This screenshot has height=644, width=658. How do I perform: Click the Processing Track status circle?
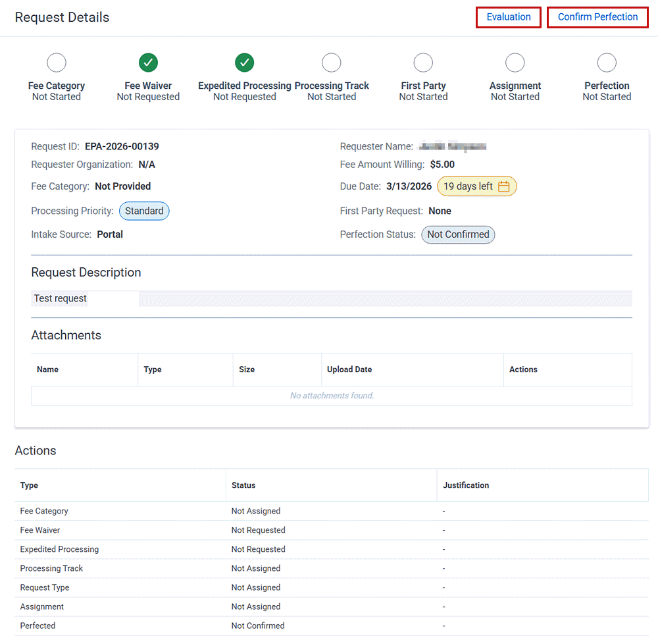point(331,62)
